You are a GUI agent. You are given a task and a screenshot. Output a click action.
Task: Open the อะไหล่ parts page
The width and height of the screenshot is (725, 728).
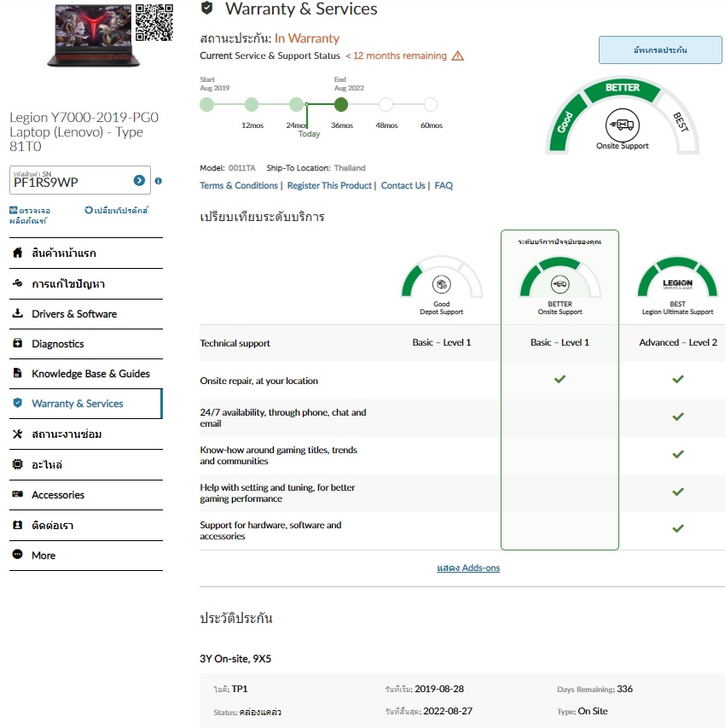pyautogui.click(x=86, y=465)
